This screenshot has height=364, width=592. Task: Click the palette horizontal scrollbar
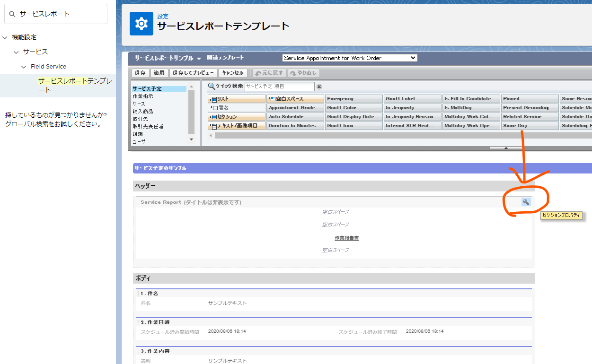[x=379, y=136]
